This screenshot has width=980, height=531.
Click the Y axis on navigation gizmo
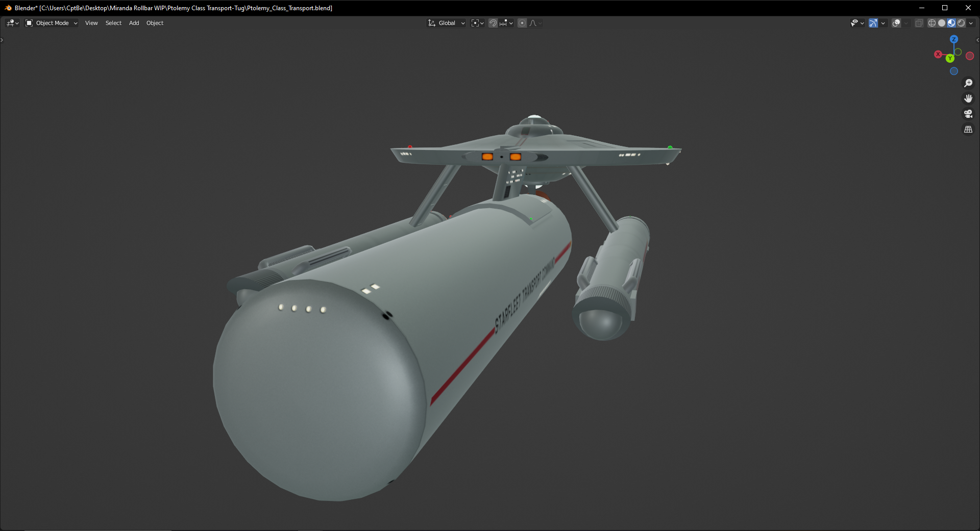[x=950, y=59]
